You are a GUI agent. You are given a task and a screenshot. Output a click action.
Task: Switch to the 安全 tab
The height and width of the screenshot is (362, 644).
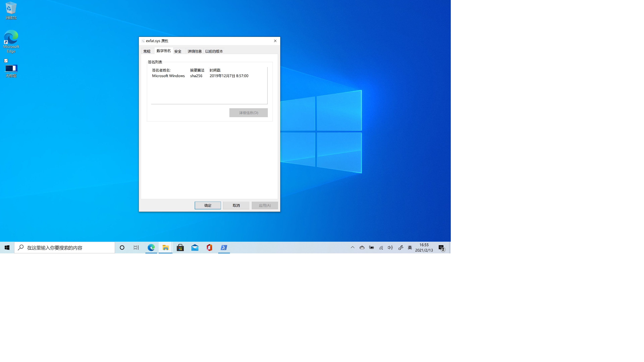pyautogui.click(x=178, y=51)
